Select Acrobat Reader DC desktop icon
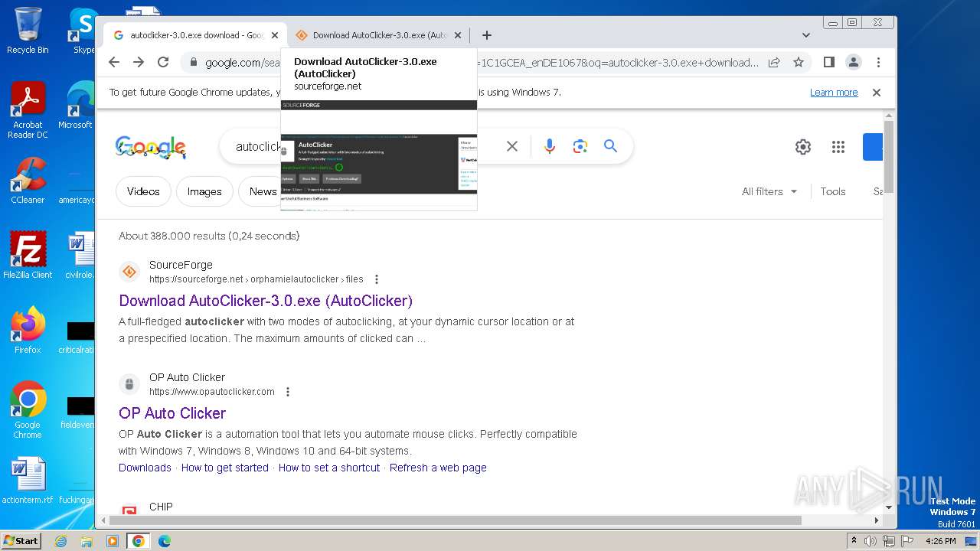This screenshot has width=980, height=551. pos(28,110)
